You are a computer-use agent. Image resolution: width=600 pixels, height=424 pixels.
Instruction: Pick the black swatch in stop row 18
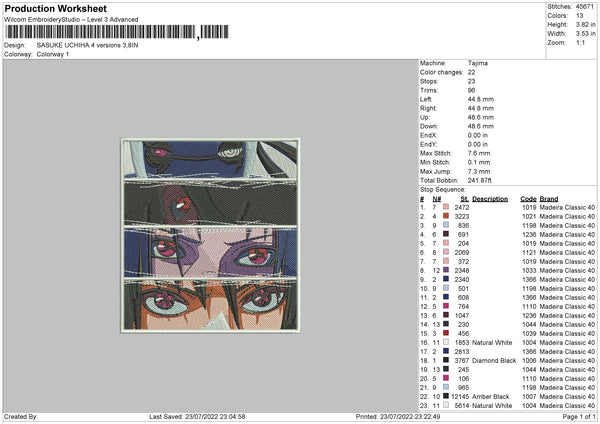click(x=446, y=360)
